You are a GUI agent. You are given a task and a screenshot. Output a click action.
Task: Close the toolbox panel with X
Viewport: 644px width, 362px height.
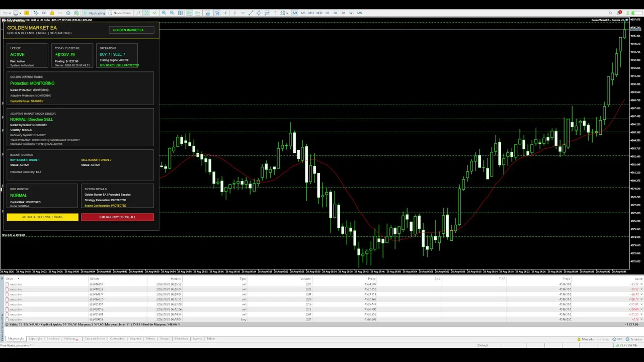[x=2, y=278]
